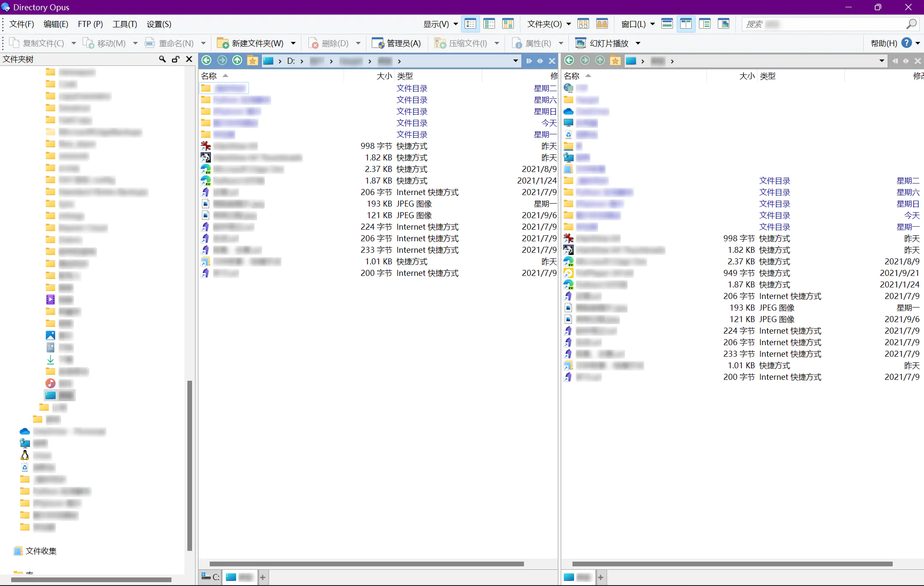924x586 pixels.
Task: Toggle the viewer pane icon
Action: click(x=723, y=24)
